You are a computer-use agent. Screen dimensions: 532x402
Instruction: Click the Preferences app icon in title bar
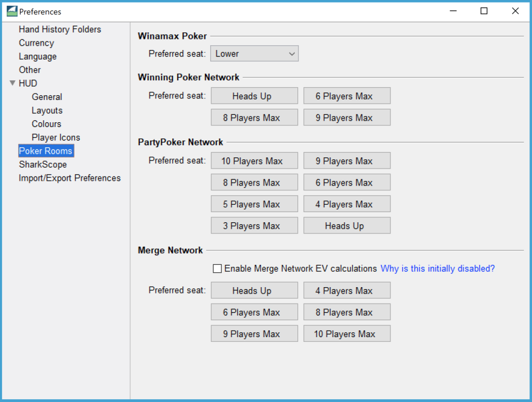pyautogui.click(x=12, y=11)
